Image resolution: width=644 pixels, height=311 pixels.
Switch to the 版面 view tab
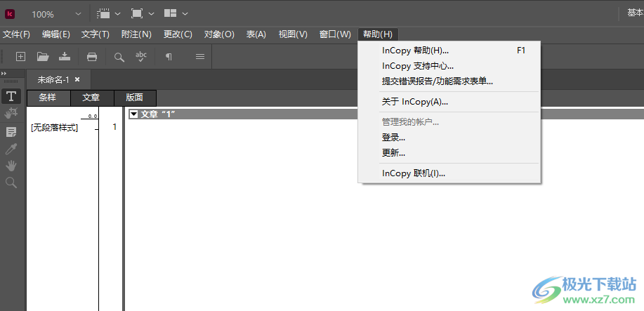click(x=135, y=98)
